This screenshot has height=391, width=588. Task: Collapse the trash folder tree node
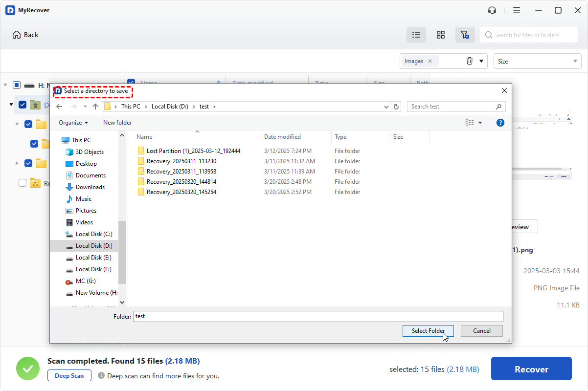[x=11, y=105]
